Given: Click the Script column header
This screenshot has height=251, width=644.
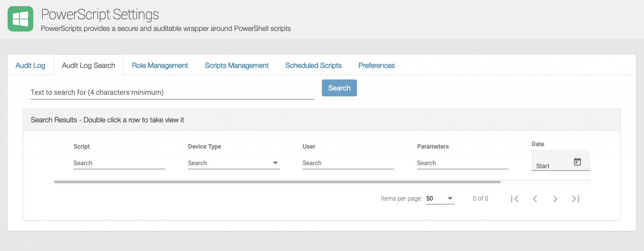Looking at the screenshot, I should 81,146.
